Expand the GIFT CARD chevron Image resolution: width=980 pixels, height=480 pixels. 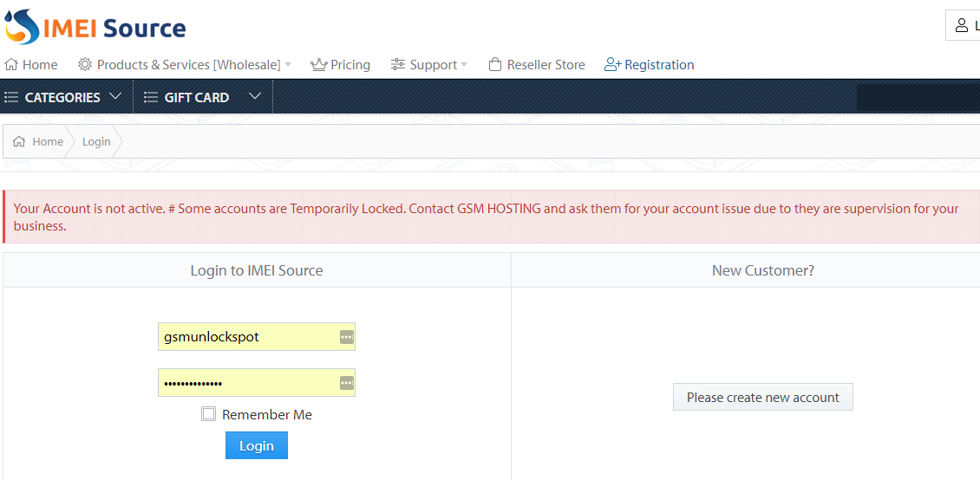click(x=254, y=97)
